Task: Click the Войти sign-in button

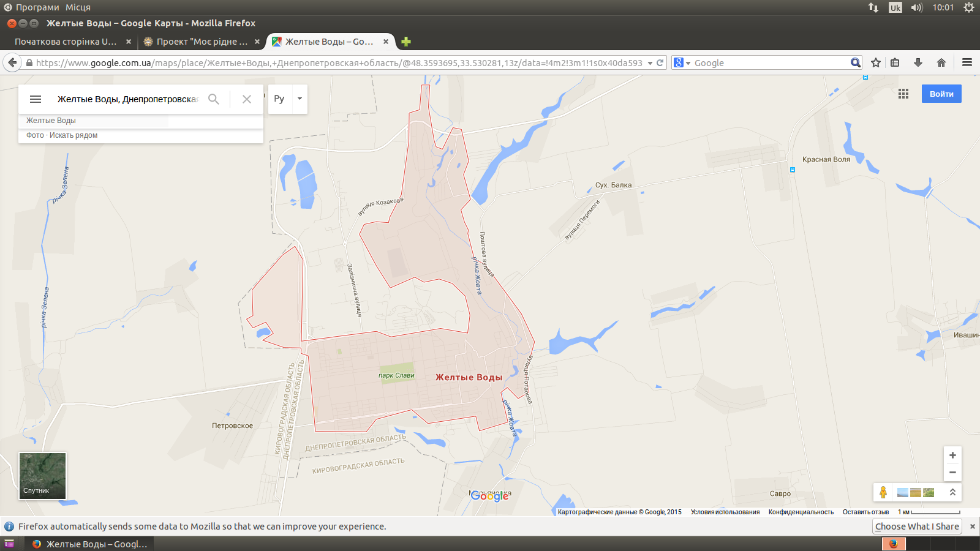Action: [941, 94]
